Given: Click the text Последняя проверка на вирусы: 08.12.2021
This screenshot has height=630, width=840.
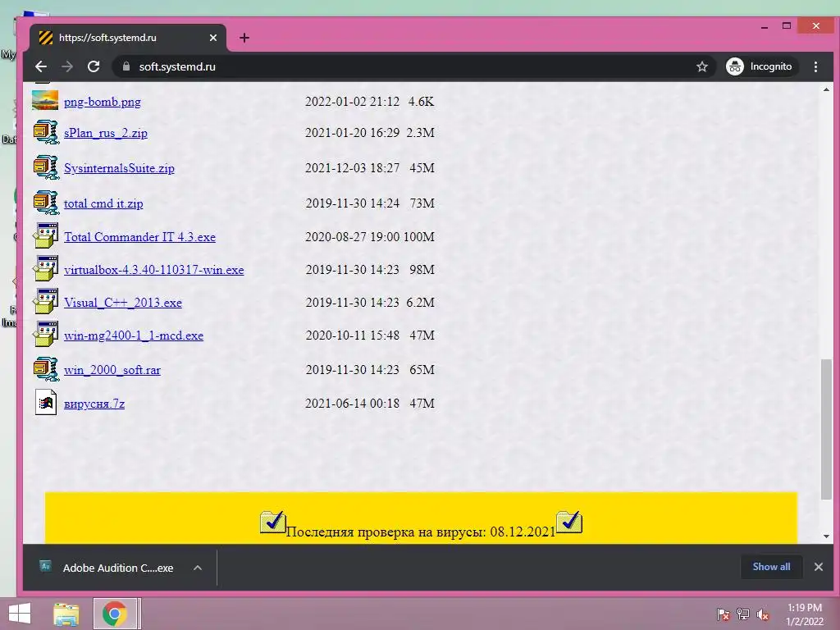Looking at the screenshot, I should (x=421, y=532).
